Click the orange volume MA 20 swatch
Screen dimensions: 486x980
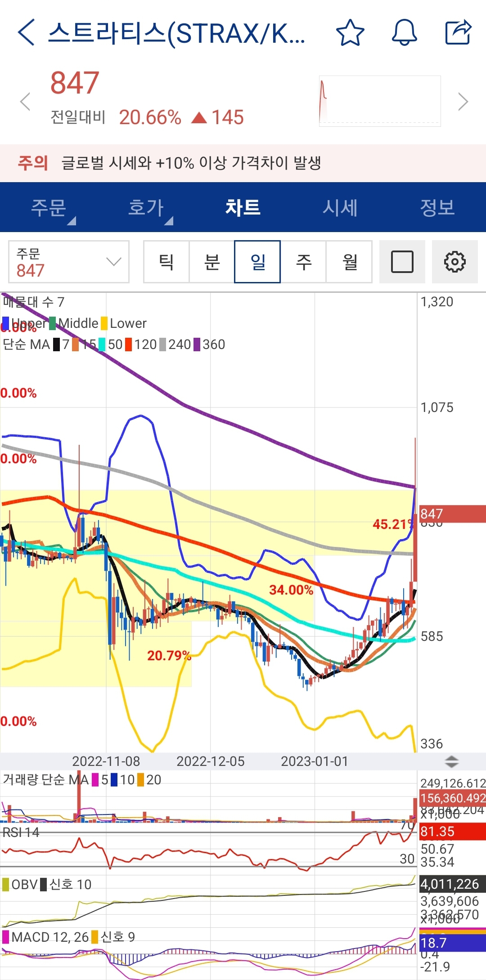coord(140,779)
